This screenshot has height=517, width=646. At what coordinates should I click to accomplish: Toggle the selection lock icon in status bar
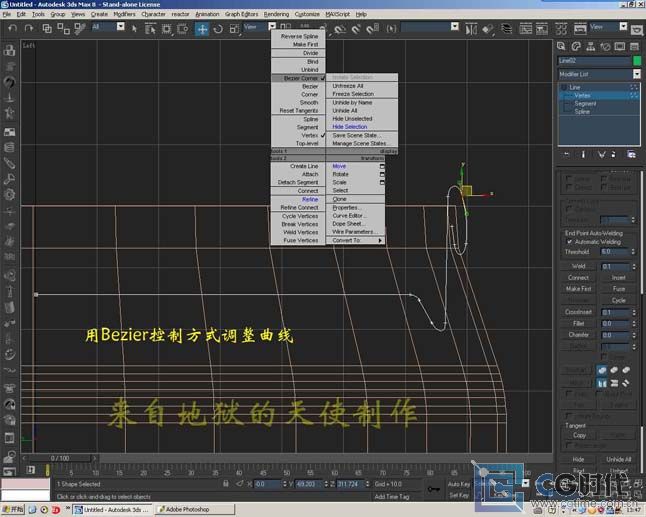click(226, 484)
